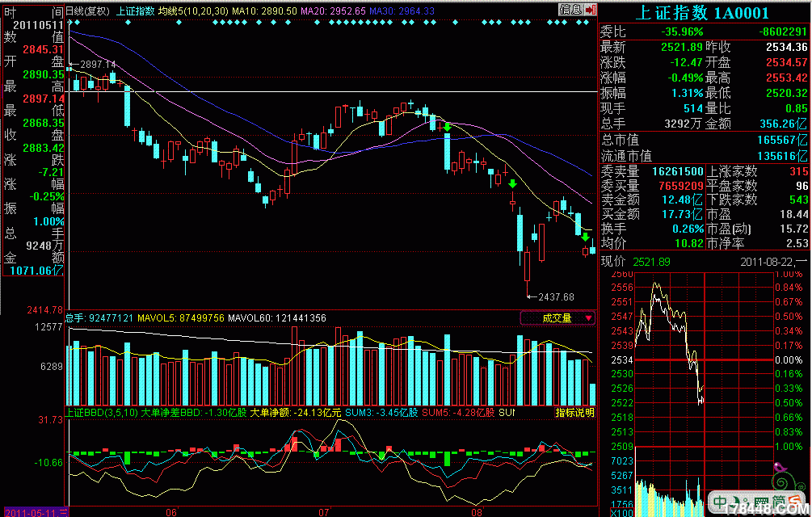
Task: Click the 昨收 value 2534.36
Action: click(x=786, y=47)
